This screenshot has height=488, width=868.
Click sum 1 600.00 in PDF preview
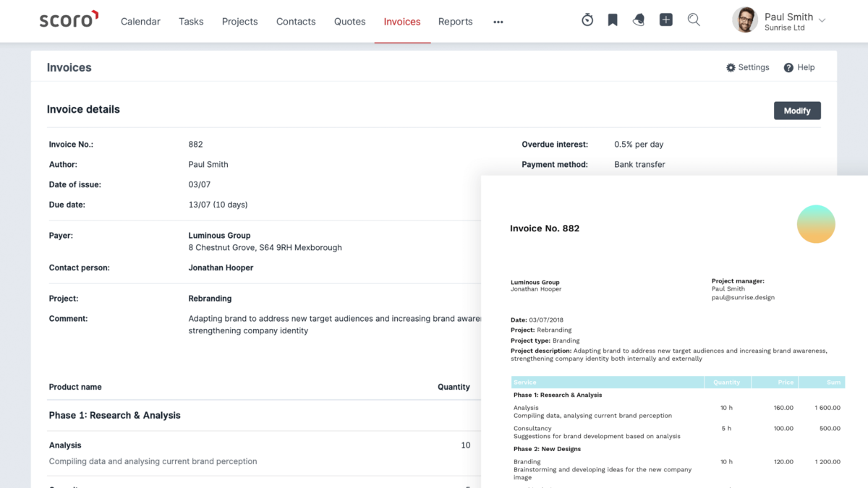pos(826,408)
